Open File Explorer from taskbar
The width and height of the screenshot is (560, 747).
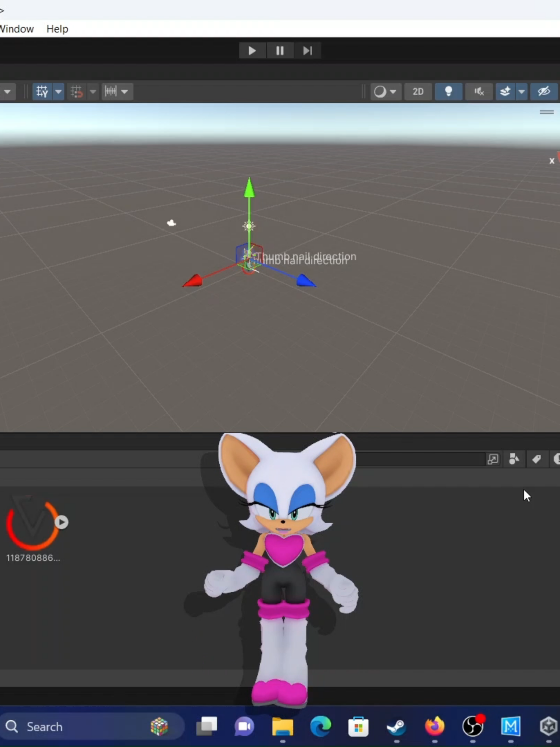click(283, 727)
